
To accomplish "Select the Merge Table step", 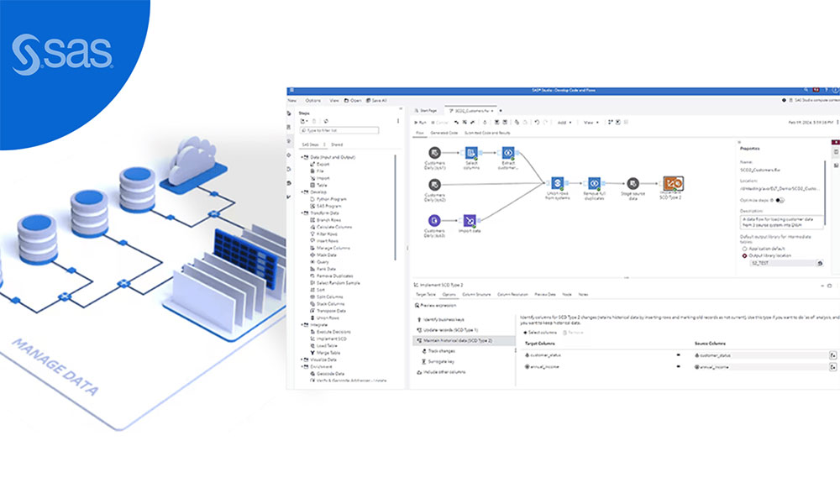I will tap(325, 353).
